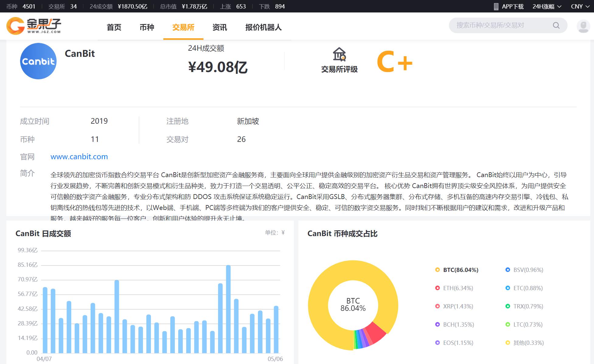Click the exchange rating bank icon

point(339,54)
